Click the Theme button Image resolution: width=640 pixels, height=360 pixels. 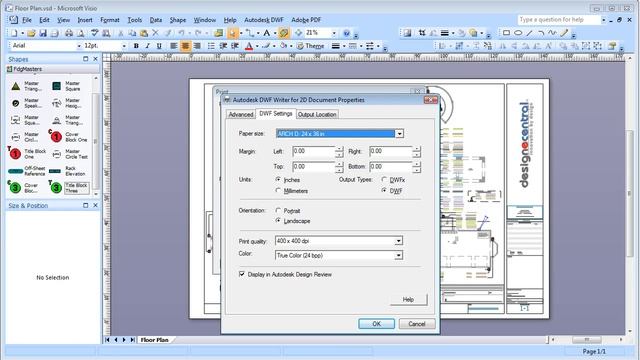(x=310, y=46)
